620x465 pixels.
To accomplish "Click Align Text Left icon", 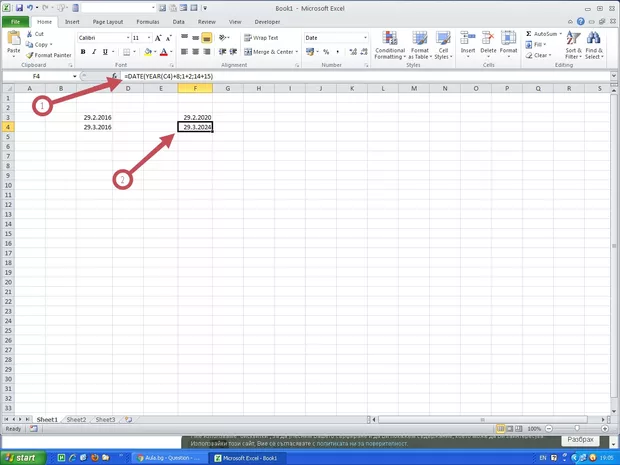I will pyautogui.click(x=184, y=52).
